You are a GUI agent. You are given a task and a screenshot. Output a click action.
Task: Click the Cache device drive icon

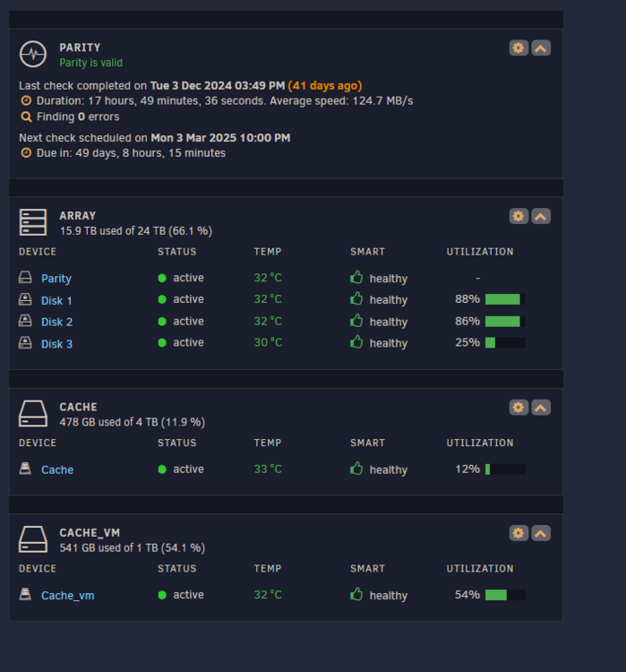click(x=25, y=469)
